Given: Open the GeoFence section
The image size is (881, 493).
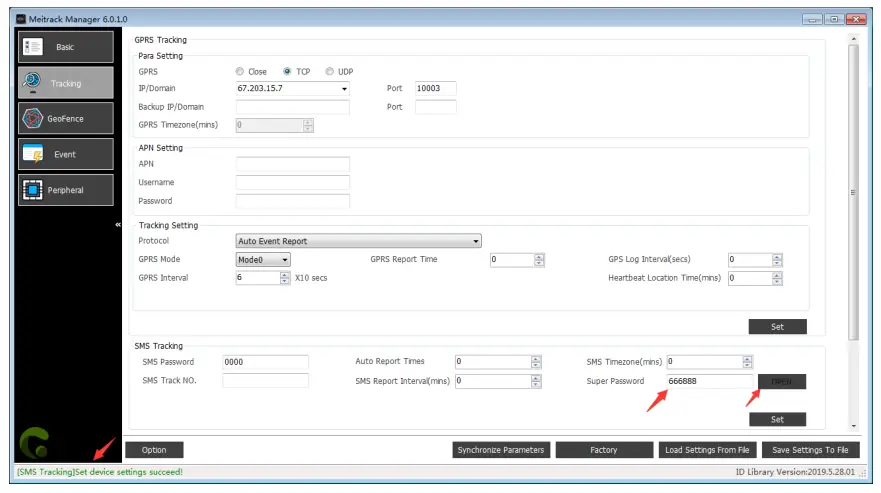Looking at the screenshot, I should (66, 118).
